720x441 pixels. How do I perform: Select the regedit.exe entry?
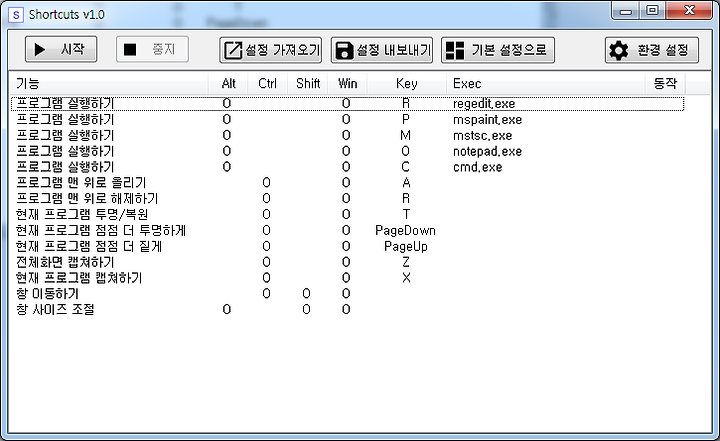(347, 104)
